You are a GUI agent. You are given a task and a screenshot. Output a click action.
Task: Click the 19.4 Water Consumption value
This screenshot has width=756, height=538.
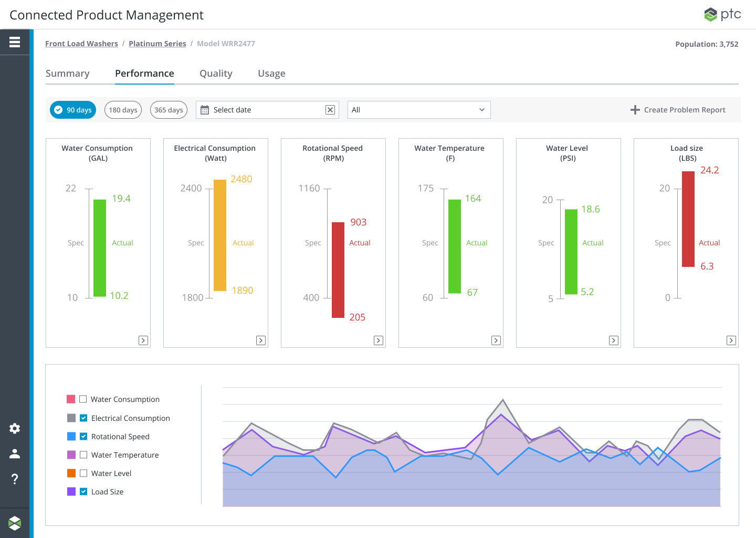[x=121, y=199]
